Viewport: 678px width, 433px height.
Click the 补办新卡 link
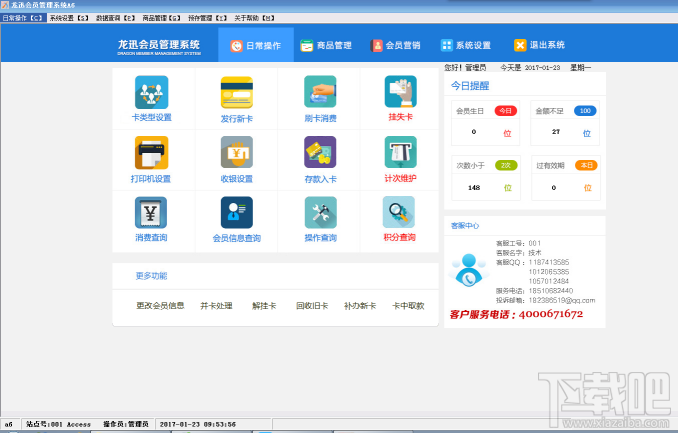click(360, 306)
